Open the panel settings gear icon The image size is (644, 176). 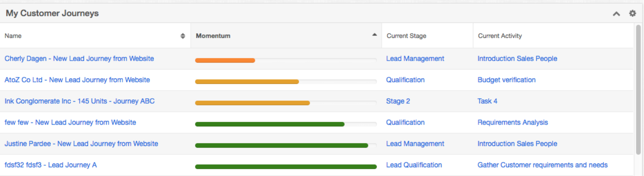[x=632, y=13]
